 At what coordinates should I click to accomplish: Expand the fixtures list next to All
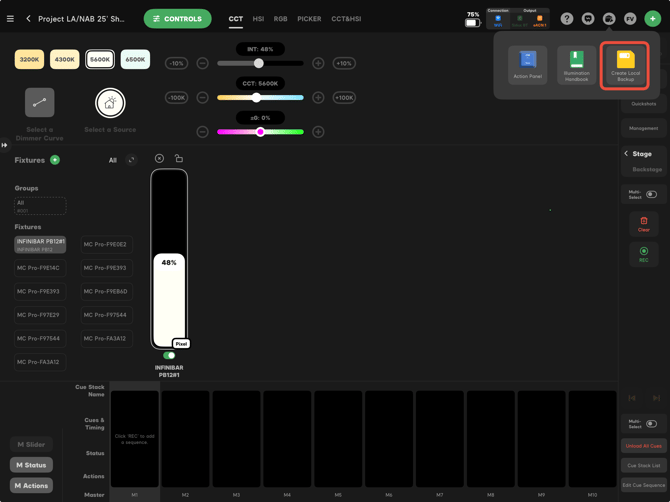click(x=132, y=160)
